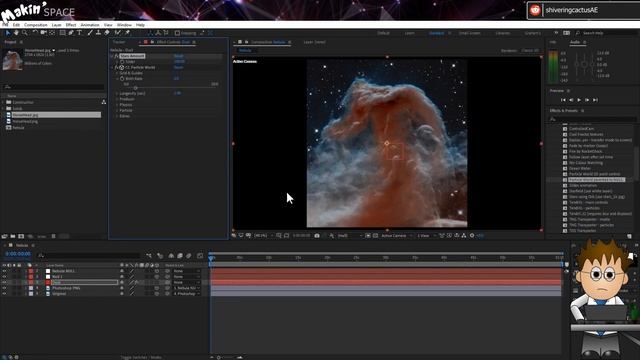Hide the Photoshop PNG layer
The width and height of the screenshot is (640, 360).
4,288
